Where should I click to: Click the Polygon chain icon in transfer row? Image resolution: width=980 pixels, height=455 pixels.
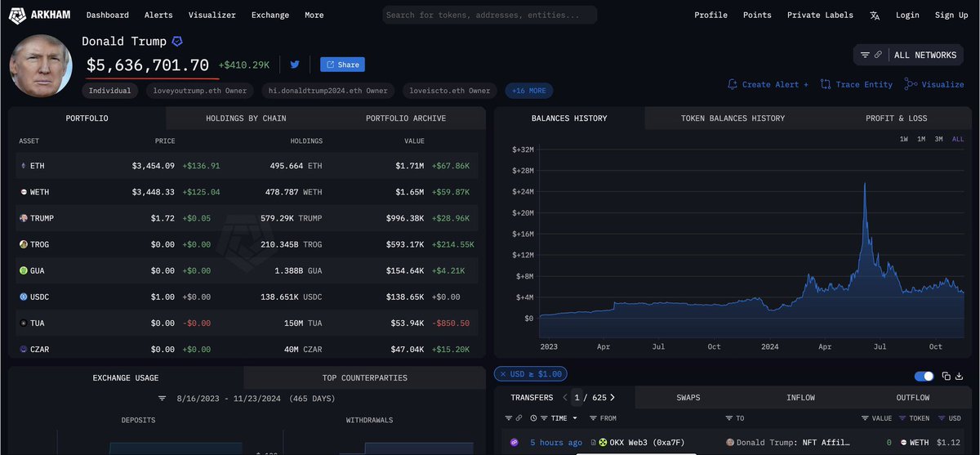coord(514,442)
